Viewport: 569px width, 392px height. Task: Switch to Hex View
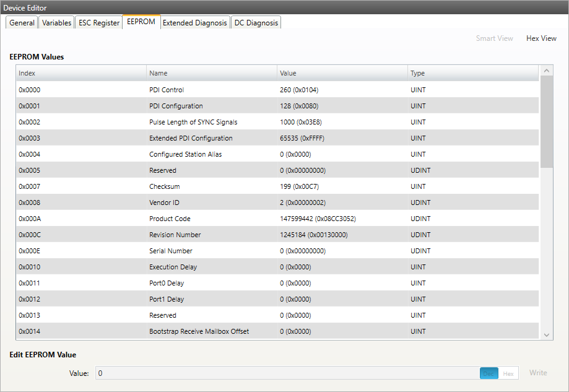pyautogui.click(x=541, y=38)
